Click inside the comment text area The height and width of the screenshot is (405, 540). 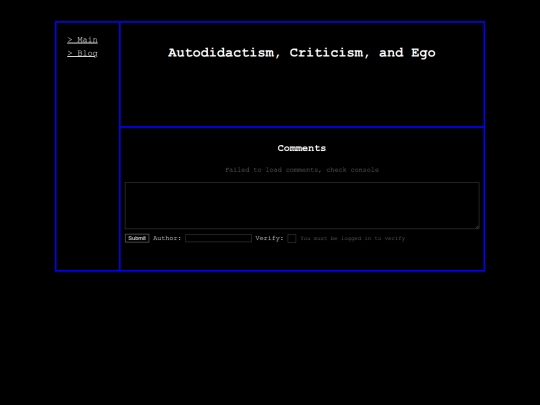coord(302,206)
